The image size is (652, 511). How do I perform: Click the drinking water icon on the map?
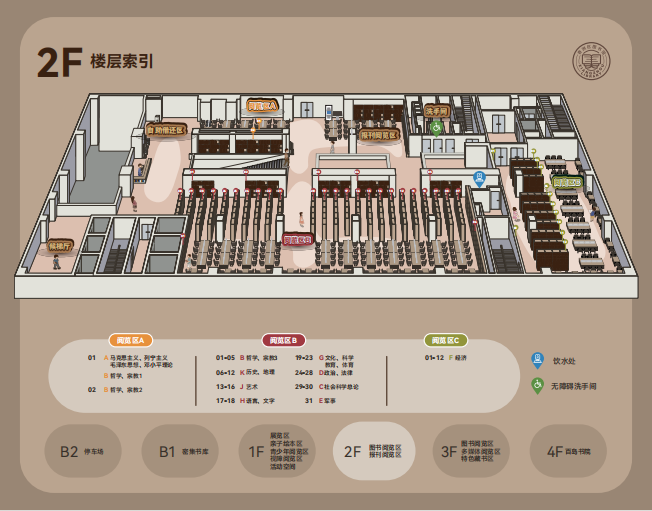click(x=479, y=179)
